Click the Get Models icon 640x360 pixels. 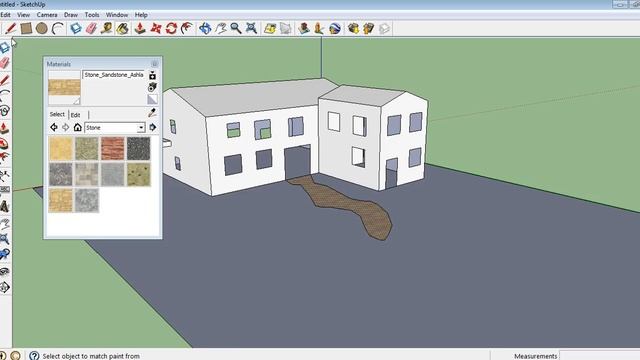click(x=353, y=29)
